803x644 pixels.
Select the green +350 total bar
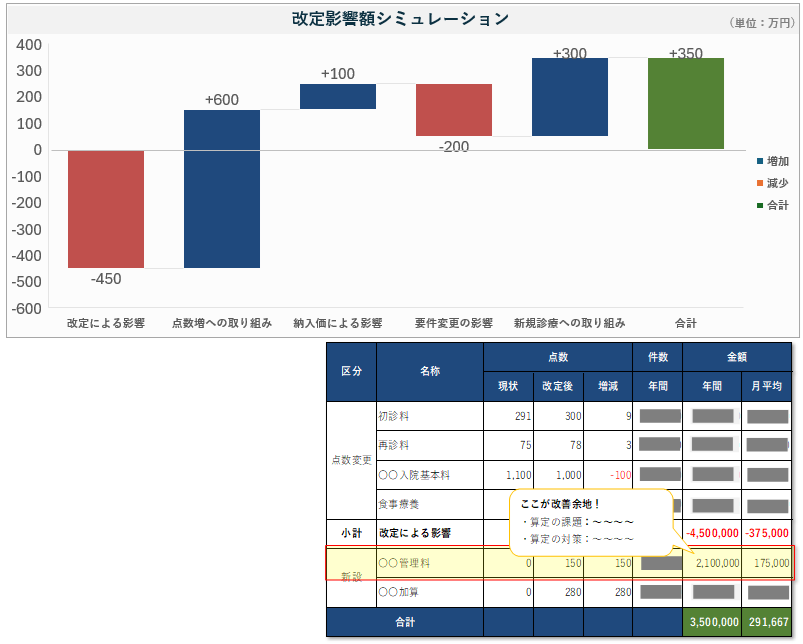(x=686, y=104)
